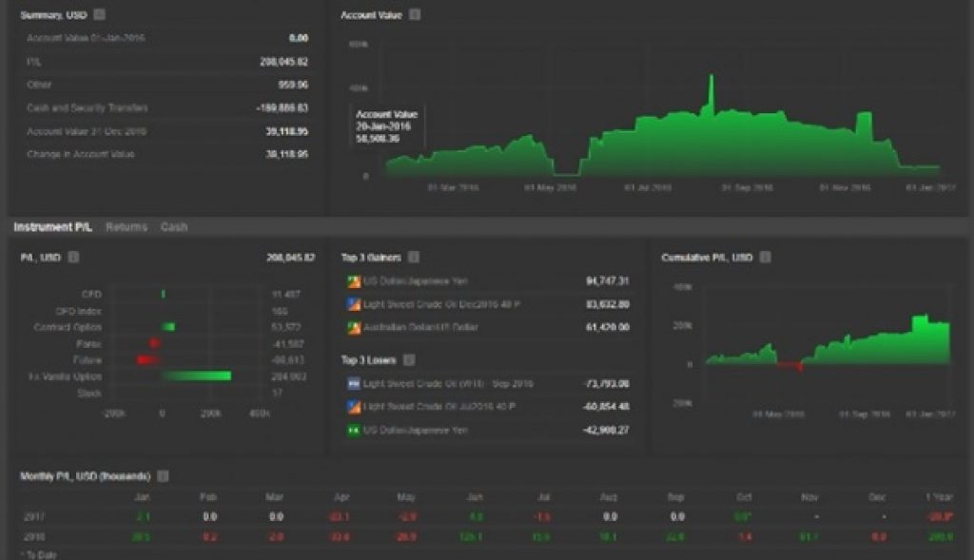Click the small green CFD bar
This screenshot has height=560, width=974.
[164, 294]
